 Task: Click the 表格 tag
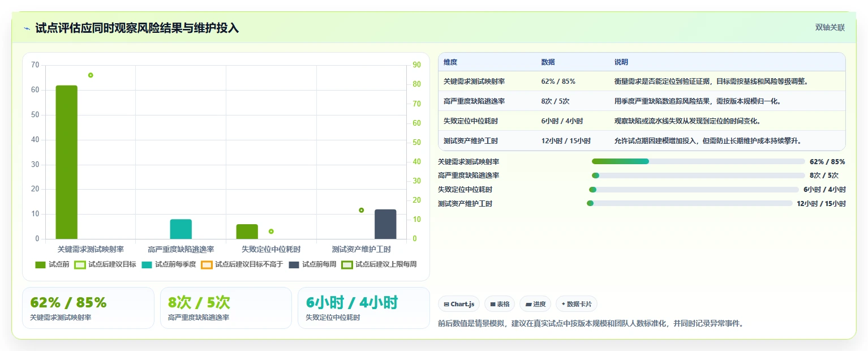point(500,304)
